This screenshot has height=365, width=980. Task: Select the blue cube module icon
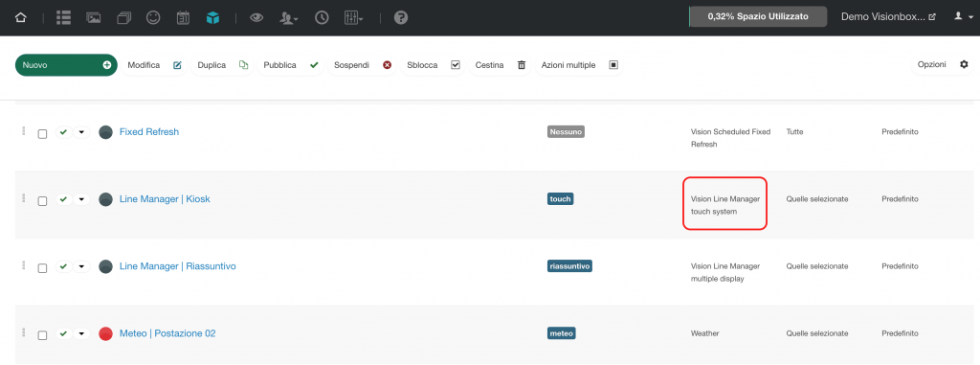click(213, 17)
